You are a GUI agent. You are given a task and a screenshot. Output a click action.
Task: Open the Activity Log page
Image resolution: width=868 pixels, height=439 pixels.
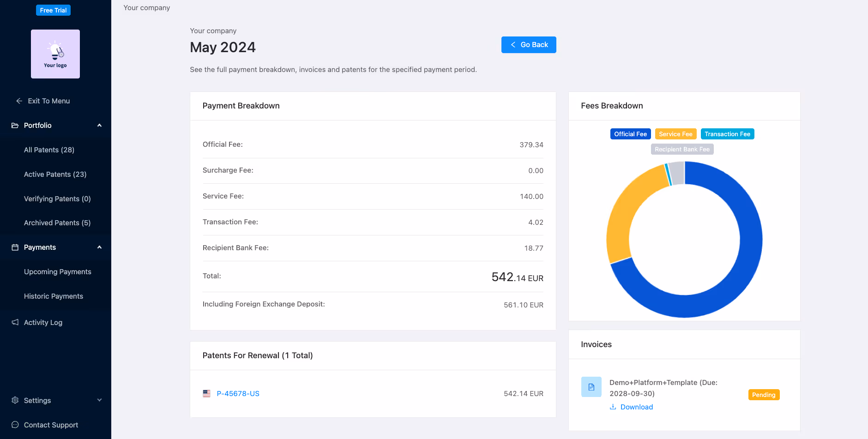(x=43, y=323)
